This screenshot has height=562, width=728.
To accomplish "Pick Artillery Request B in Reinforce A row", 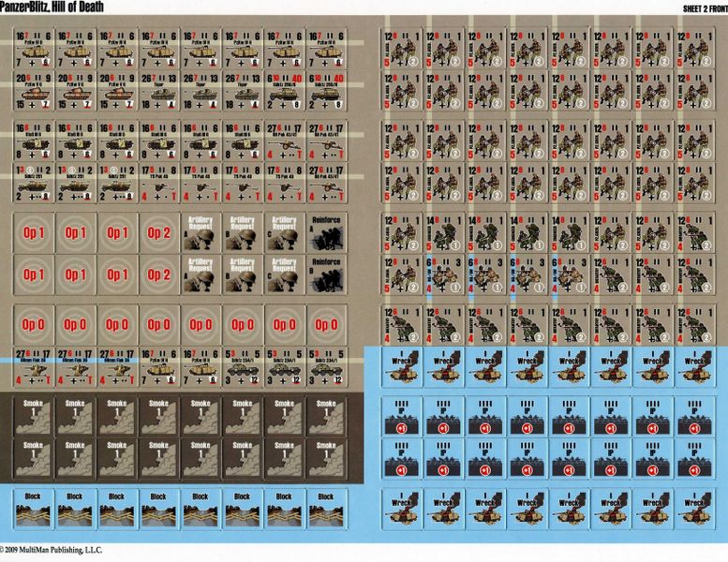I will (243, 233).
